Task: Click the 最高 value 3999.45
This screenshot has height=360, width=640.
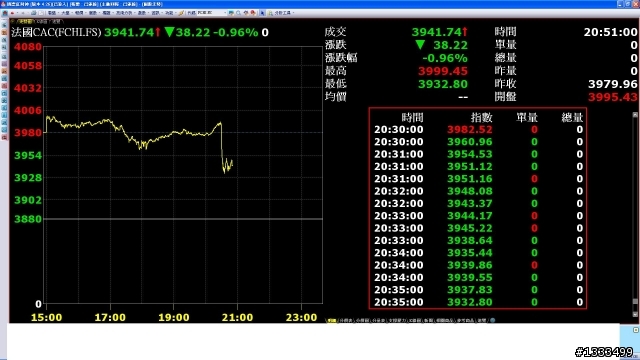Action: [442, 71]
